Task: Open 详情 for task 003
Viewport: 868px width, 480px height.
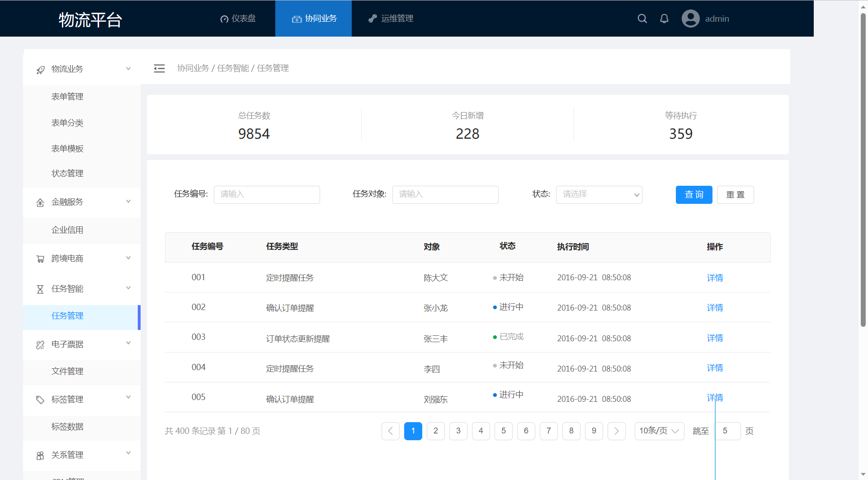Action: point(715,338)
